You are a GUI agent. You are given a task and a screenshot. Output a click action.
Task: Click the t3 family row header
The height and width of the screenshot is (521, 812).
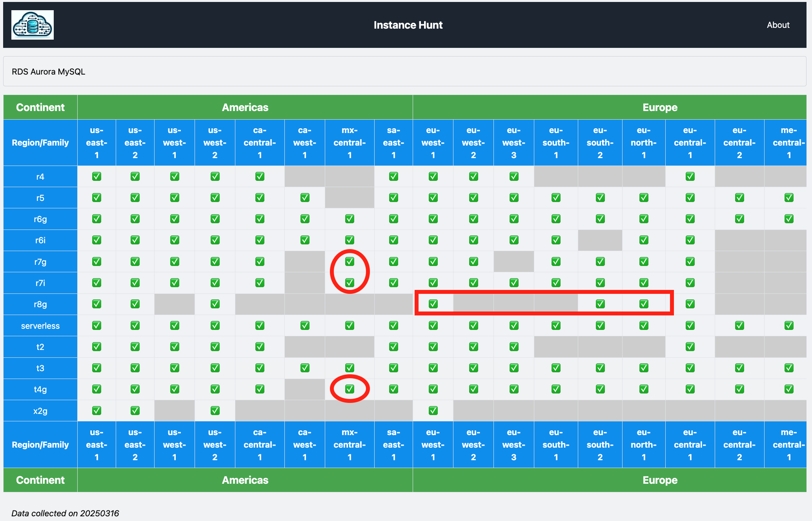point(40,368)
